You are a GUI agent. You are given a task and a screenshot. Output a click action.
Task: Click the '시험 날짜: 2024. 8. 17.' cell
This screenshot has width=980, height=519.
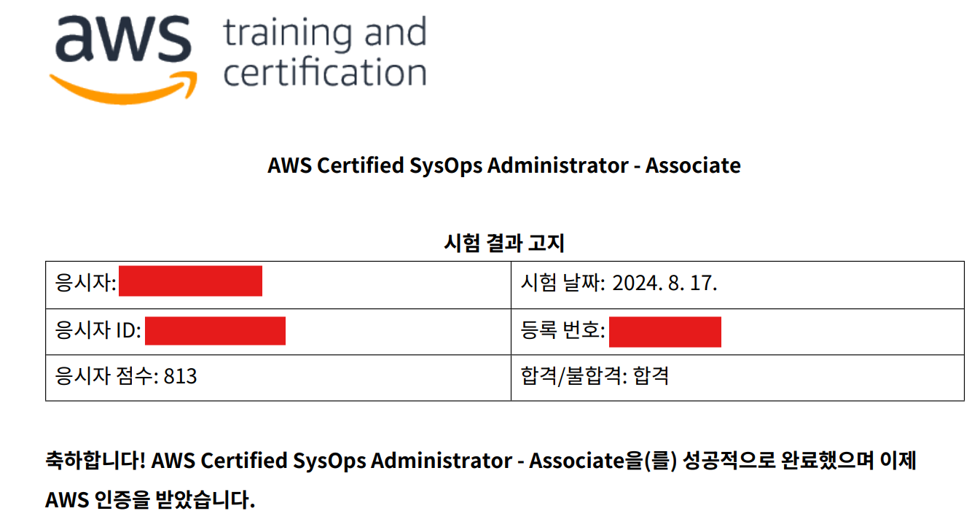point(737,285)
